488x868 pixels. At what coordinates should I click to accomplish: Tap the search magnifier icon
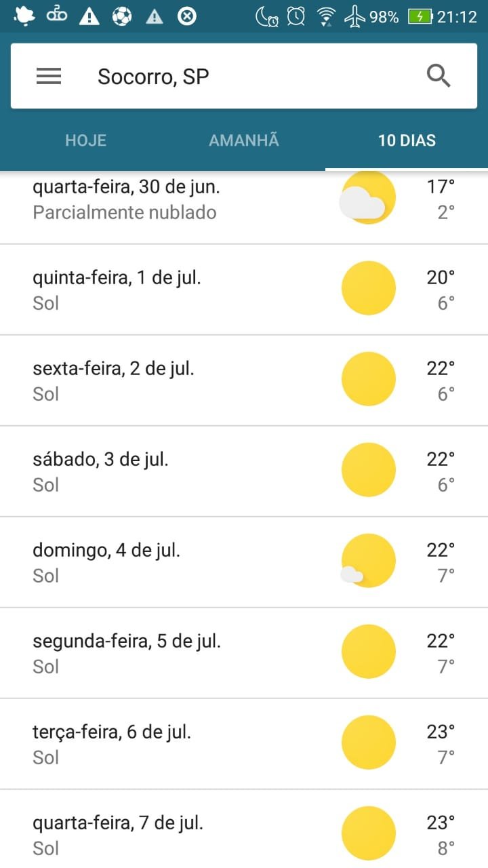click(x=439, y=76)
